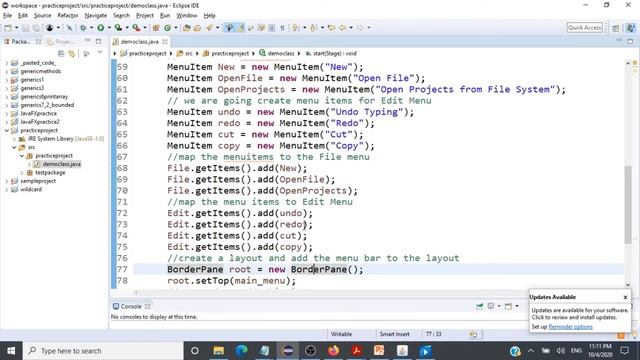640x360 pixels.
Task: Click the Pin Console icon
Action: click(x=480, y=306)
